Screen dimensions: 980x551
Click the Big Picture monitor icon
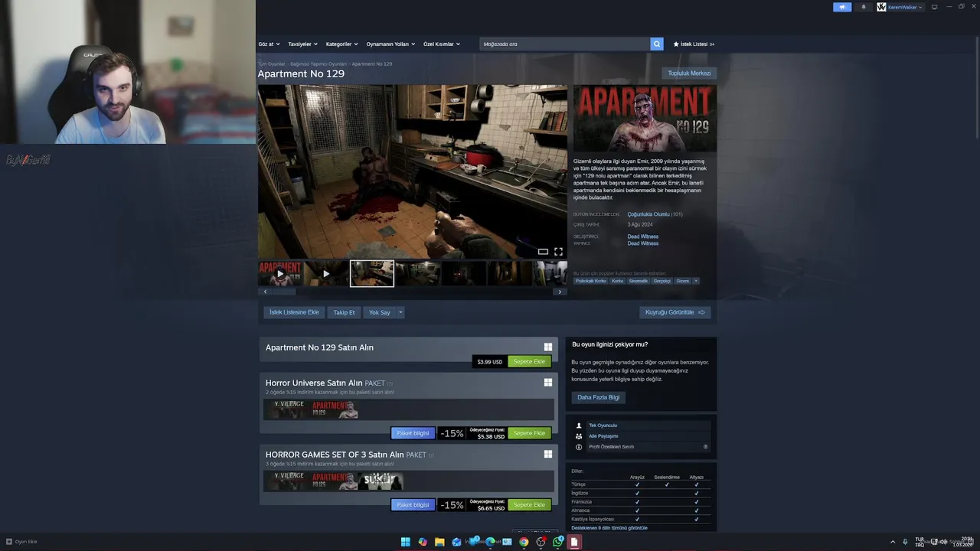[934, 7]
